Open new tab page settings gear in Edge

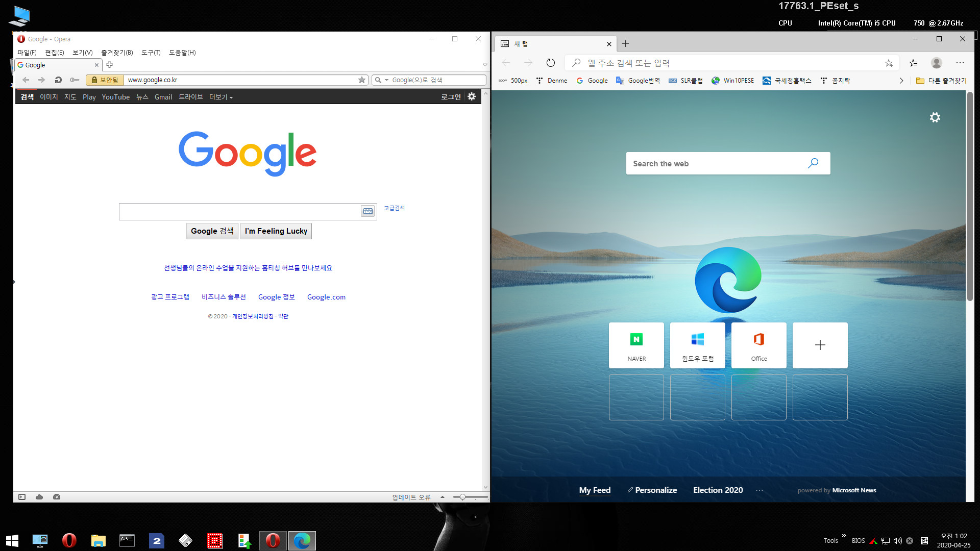pyautogui.click(x=935, y=117)
